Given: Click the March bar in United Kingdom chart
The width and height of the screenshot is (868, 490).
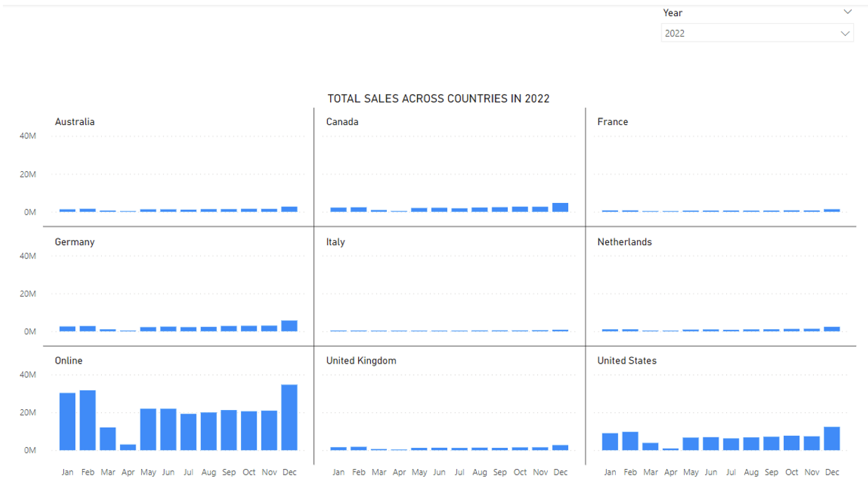Looking at the screenshot, I should point(379,448).
